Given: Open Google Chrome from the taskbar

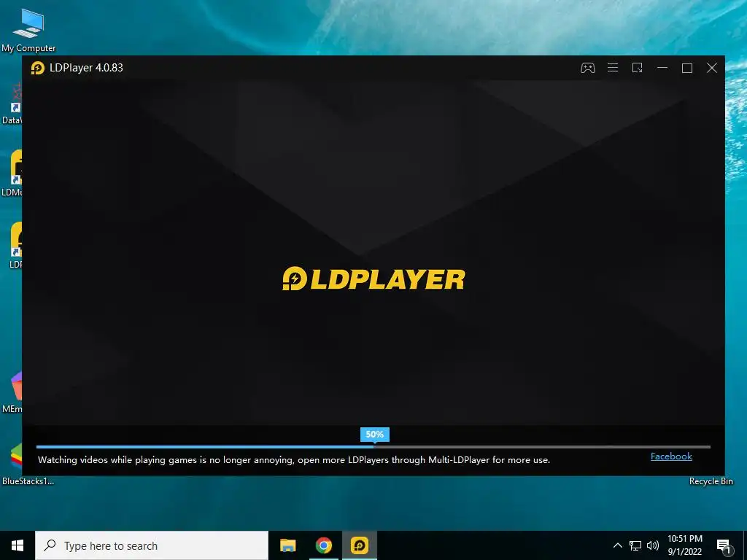Looking at the screenshot, I should click(x=323, y=545).
